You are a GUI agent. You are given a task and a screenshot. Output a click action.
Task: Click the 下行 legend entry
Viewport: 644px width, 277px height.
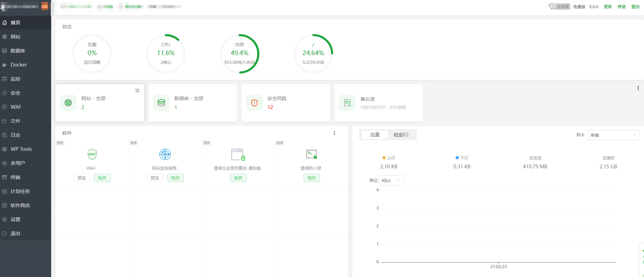462,158
